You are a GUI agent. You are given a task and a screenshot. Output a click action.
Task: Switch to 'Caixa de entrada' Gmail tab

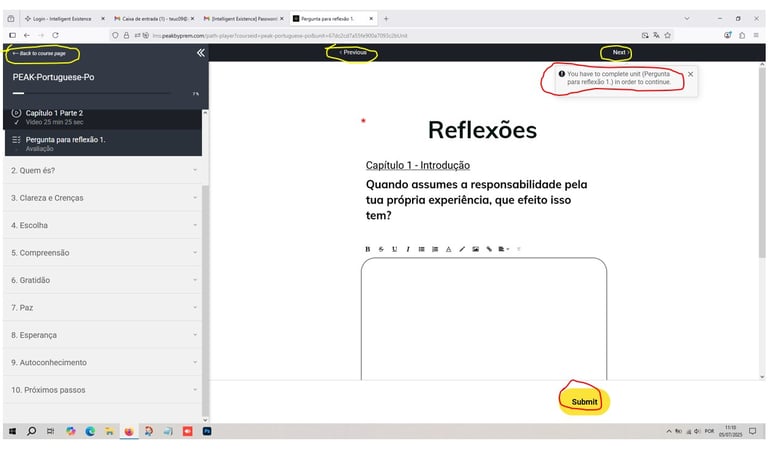pos(153,19)
